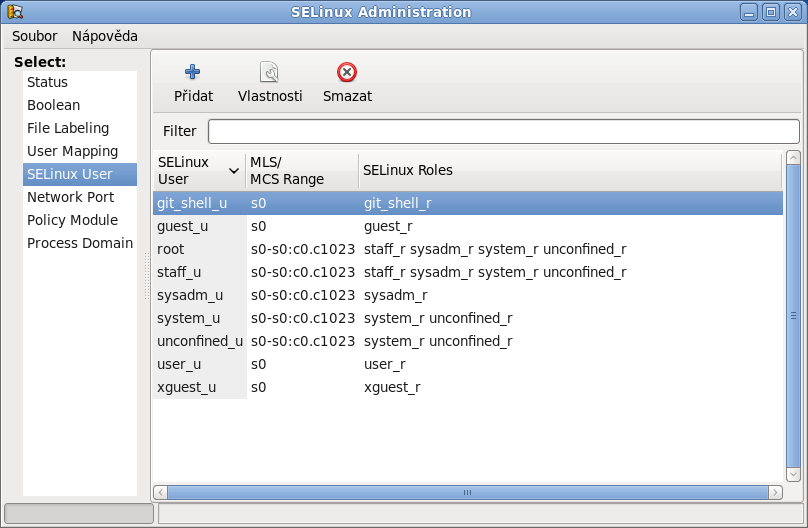Click the vertical scrollbar up arrow
Viewport: 808px width, 528px height.
(x=793, y=158)
